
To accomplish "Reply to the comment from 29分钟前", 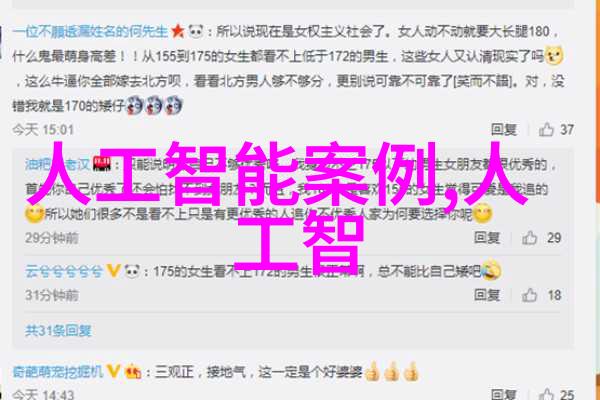I will 487,238.
